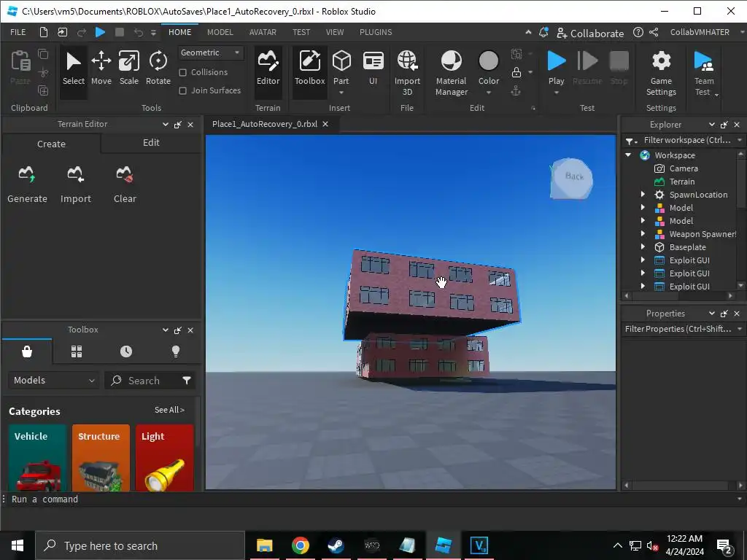Screen dimensions: 747x560
Task: Open the Explorer filter dropdown arrow
Action: [x=740, y=140]
